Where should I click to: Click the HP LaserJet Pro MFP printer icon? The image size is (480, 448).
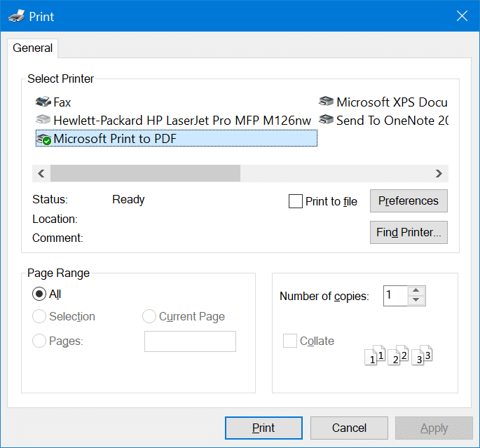pyautogui.click(x=43, y=120)
